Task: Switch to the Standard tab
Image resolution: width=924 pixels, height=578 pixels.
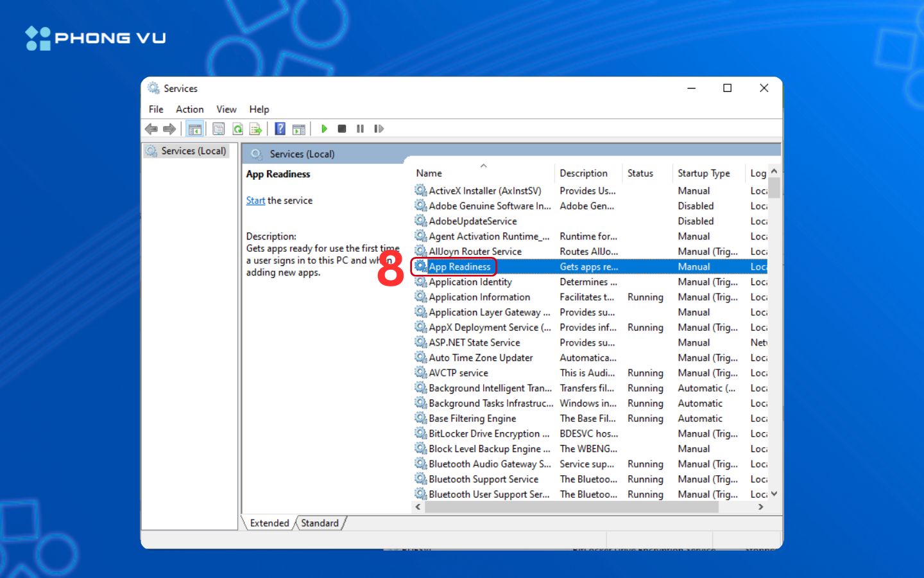Action: [x=320, y=523]
